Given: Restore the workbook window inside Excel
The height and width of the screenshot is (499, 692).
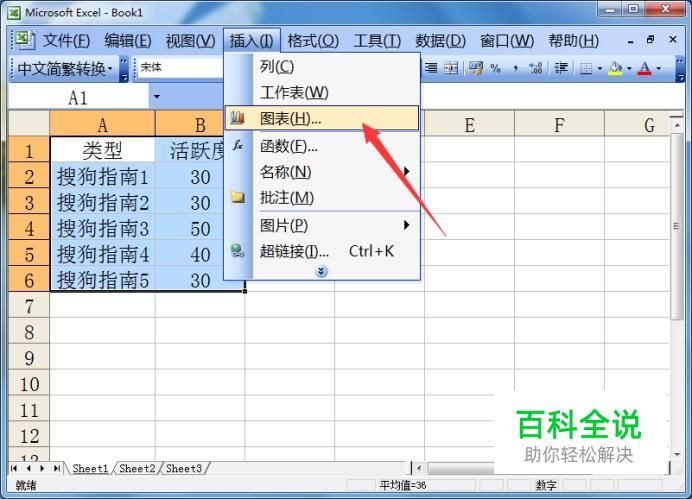Looking at the screenshot, I should (650, 40).
